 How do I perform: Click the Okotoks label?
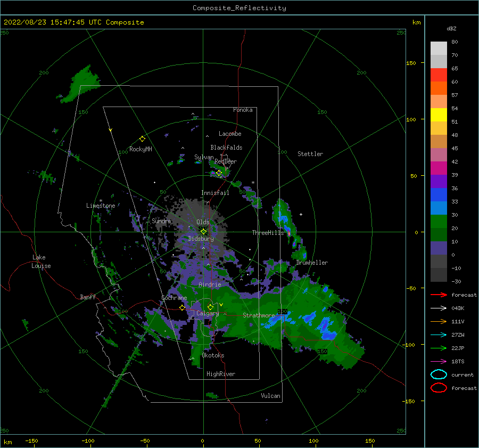pyautogui.click(x=213, y=355)
